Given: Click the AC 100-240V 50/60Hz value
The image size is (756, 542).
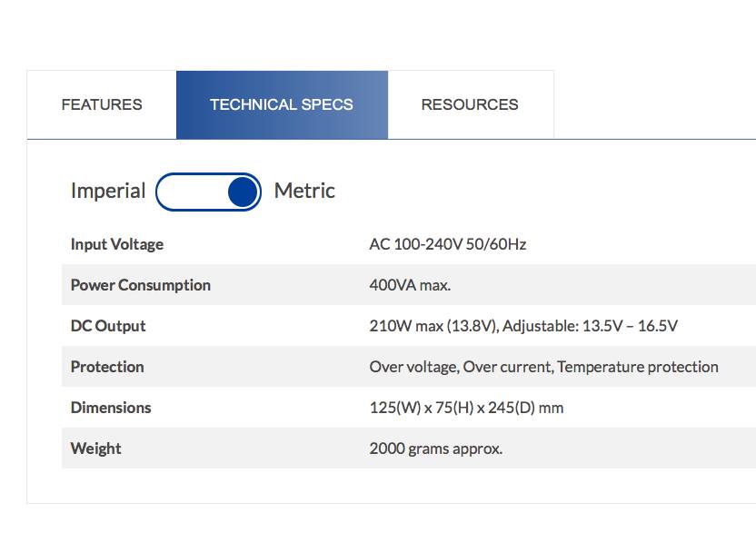Looking at the screenshot, I should tap(448, 244).
